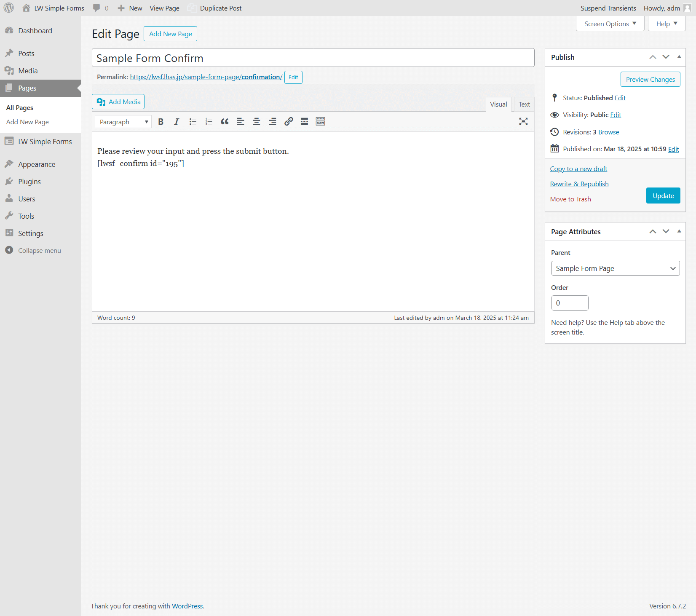Viewport: 696px width, 616px height.
Task: Open the Paragraph style dropdown
Action: click(x=123, y=121)
